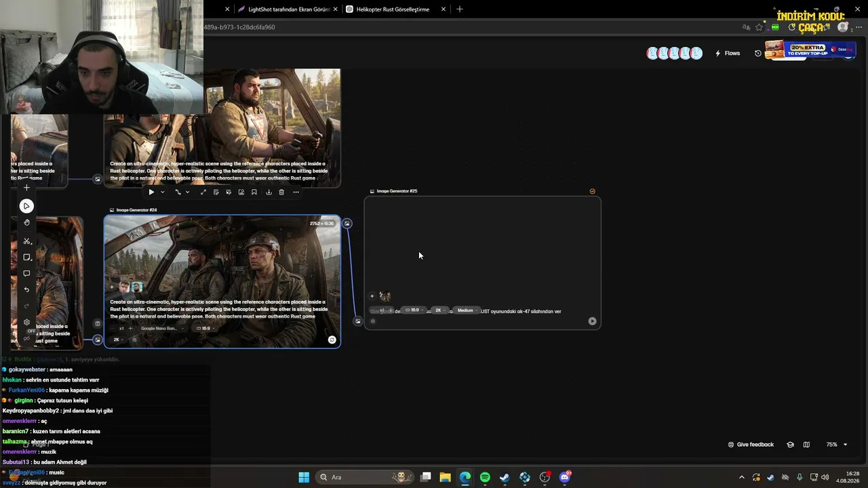Add new node with plus tool
The height and width of the screenshot is (488, 868).
click(26, 188)
